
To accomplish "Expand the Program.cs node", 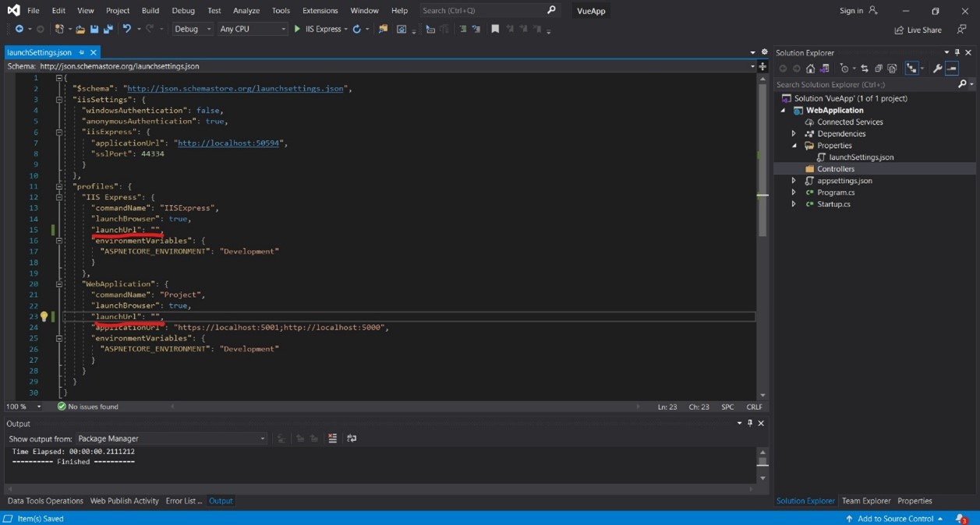I will [794, 192].
